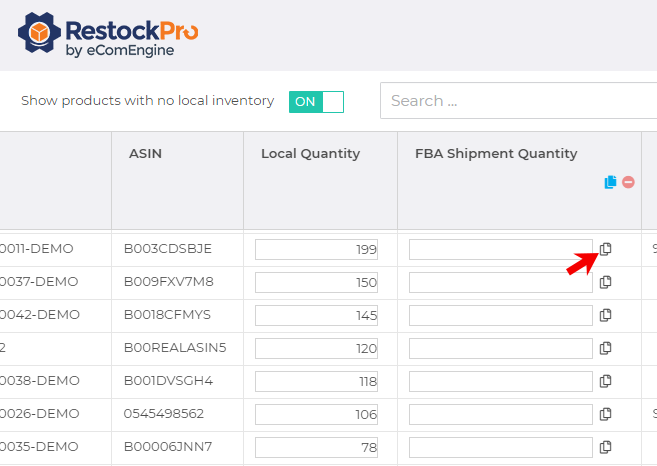Click copy icon for ASIN B0018CFMYS row
The height and width of the screenshot is (466, 657).
point(605,315)
